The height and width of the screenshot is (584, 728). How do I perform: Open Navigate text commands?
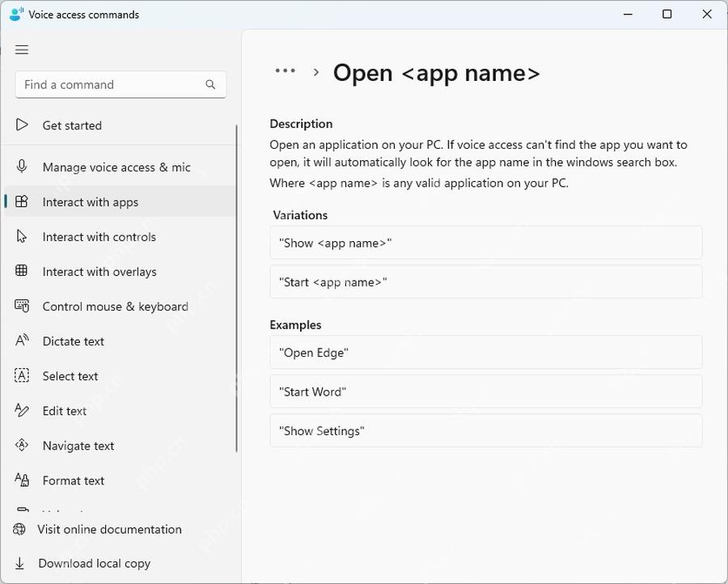121,446
